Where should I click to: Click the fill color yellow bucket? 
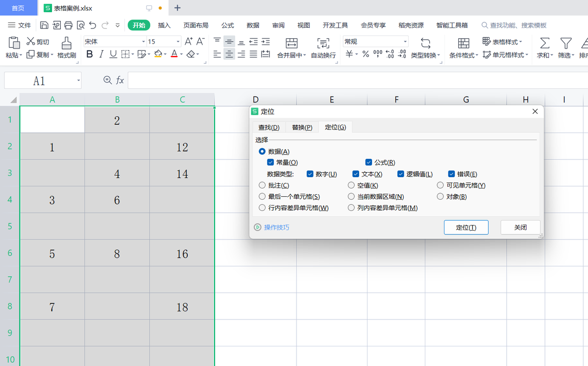click(158, 54)
